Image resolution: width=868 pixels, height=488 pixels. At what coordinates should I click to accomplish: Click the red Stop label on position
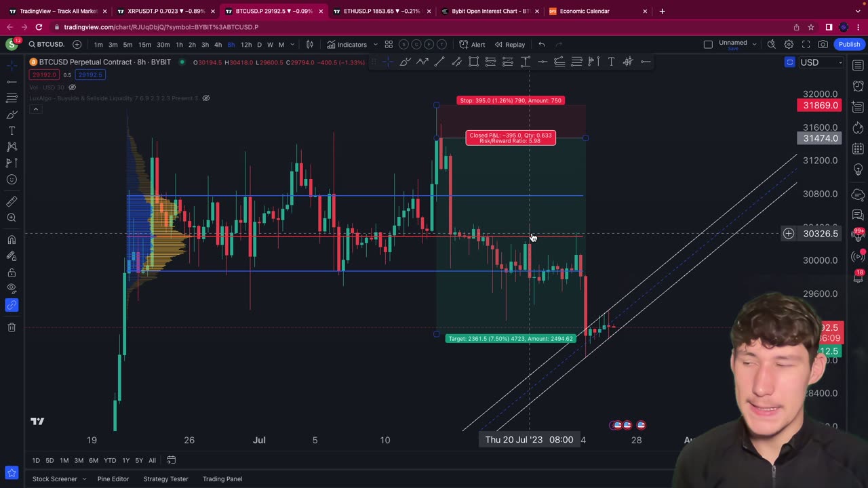point(510,100)
